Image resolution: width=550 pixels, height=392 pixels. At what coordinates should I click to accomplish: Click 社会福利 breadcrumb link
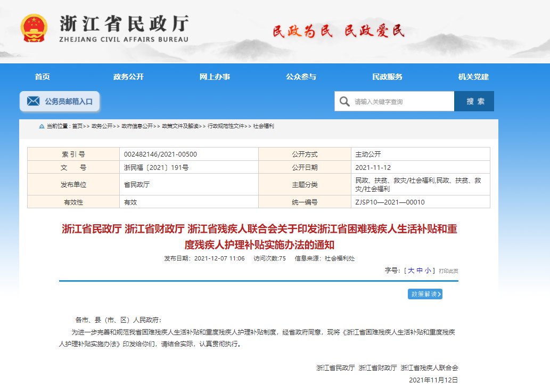(264, 127)
